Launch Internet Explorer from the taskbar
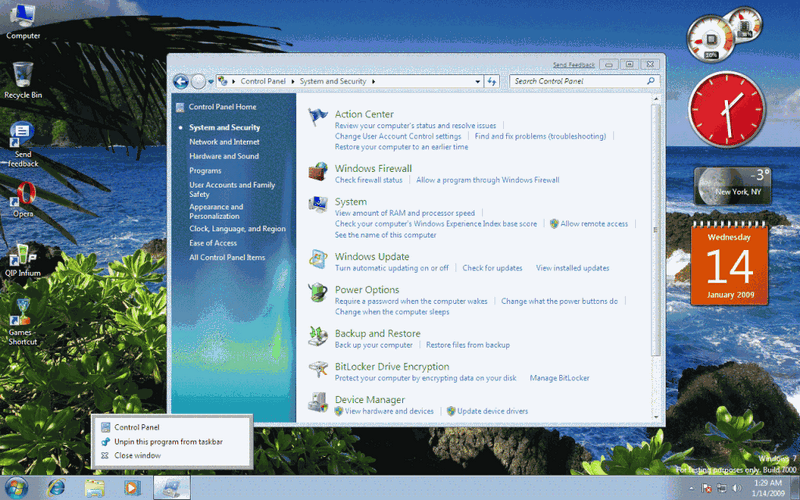This screenshot has width=800, height=500. 55,488
